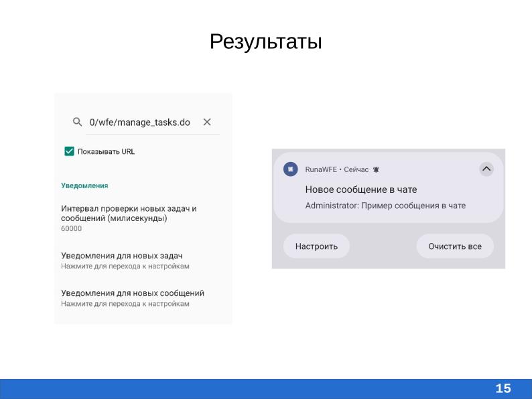This screenshot has height=399, width=532.
Task: Click the bell icon next to Сейчас
Action: tap(376, 169)
